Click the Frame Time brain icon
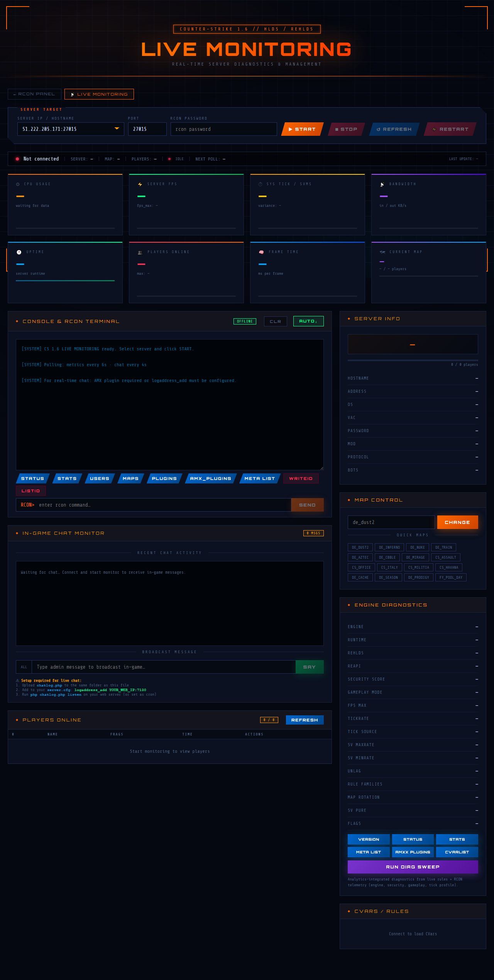The width and height of the screenshot is (494, 980). pos(261,252)
